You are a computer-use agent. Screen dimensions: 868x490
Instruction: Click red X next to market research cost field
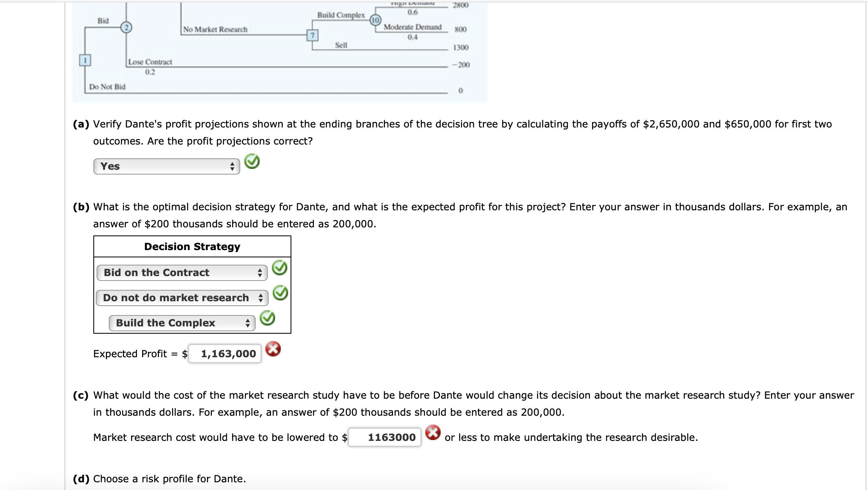pyautogui.click(x=433, y=432)
